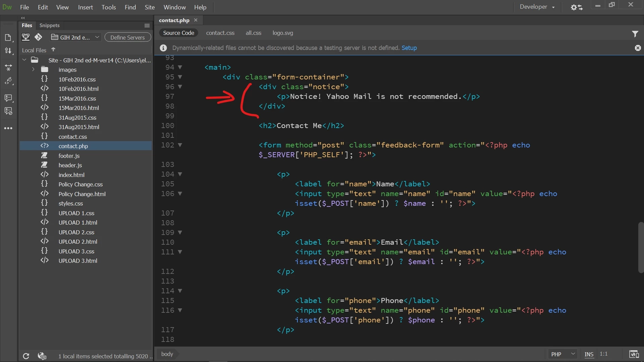Viewport: 644px width, 362px height.
Task: Click the vertical scrollbar in code view
Action: (641, 247)
